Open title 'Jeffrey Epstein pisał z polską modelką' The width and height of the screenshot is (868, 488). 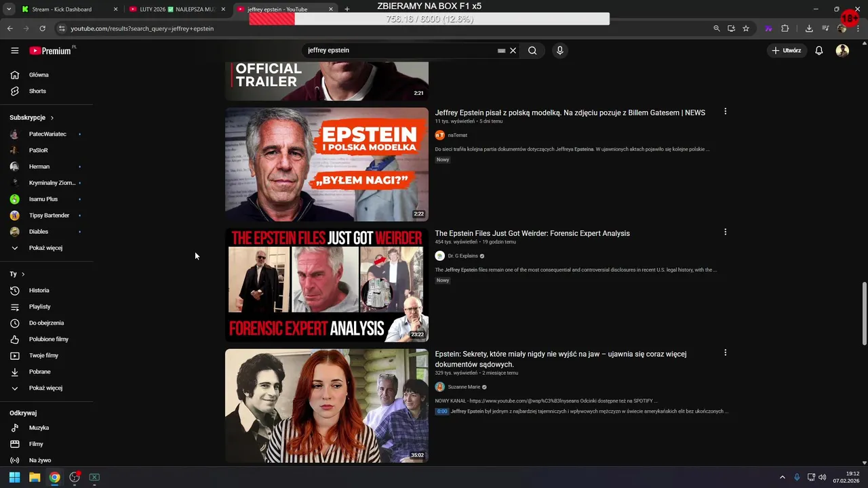point(570,113)
